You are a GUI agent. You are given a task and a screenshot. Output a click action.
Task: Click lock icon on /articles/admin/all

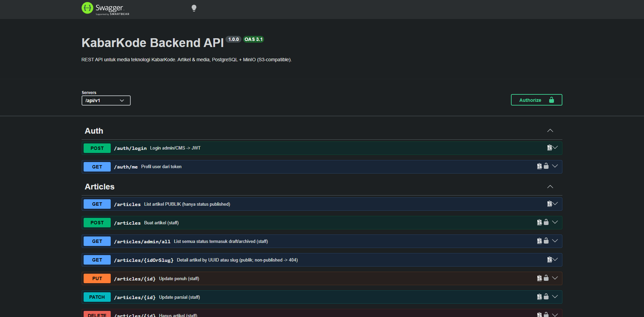pyautogui.click(x=546, y=241)
